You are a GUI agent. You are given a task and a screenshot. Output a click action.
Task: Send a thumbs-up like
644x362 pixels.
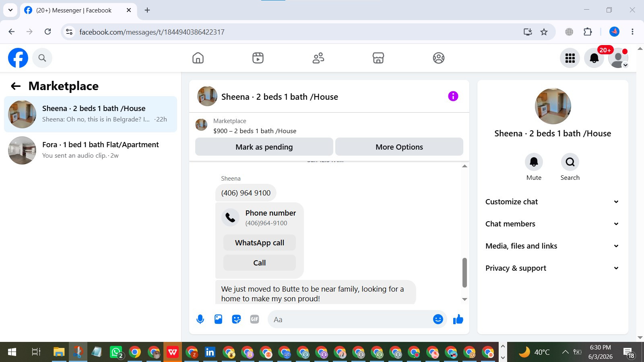458,319
